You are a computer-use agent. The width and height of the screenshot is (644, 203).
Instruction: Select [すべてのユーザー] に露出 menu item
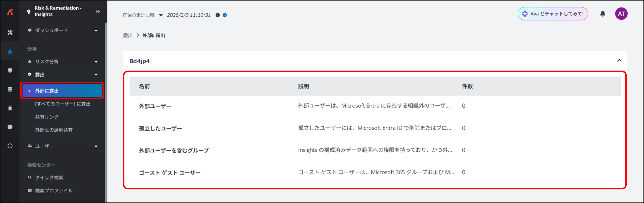pos(63,104)
